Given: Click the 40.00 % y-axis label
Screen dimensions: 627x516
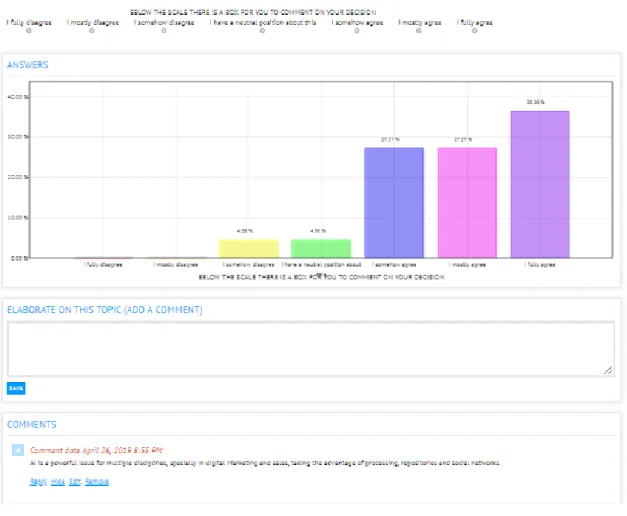Looking at the screenshot, I should [x=18, y=97].
